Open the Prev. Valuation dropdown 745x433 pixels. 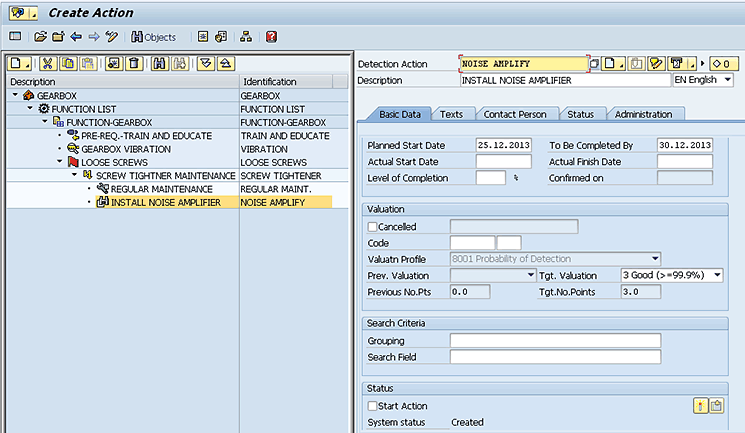pos(531,275)
